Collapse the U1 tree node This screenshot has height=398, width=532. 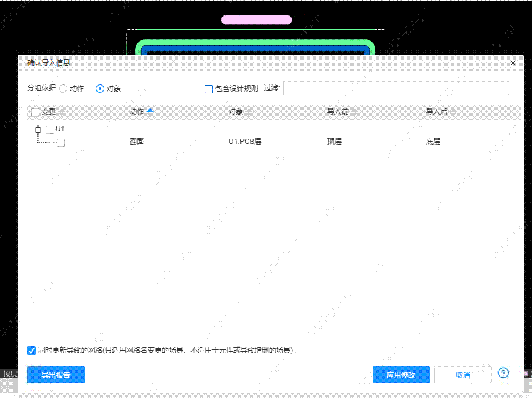pyautogui.click(x=37, y=129)
